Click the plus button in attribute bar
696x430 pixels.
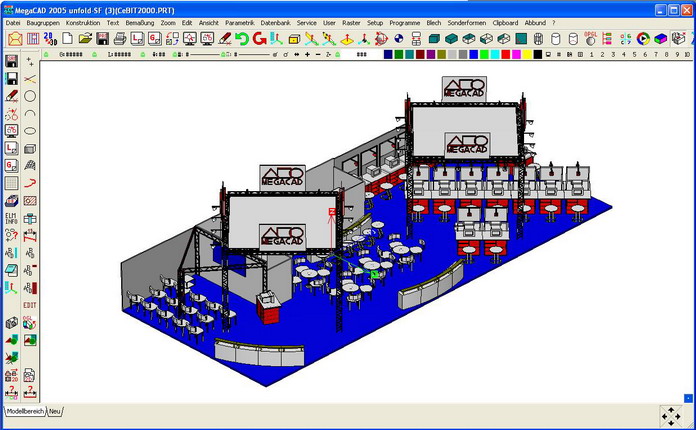[307, 55]
